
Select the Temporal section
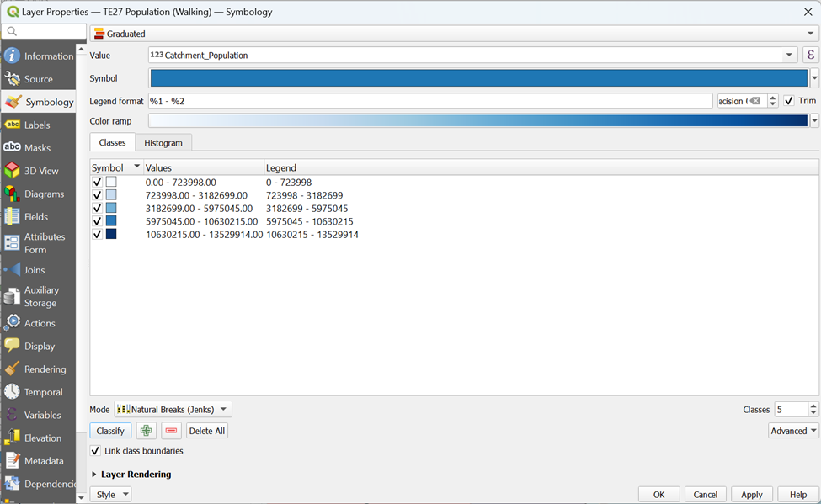43,392
